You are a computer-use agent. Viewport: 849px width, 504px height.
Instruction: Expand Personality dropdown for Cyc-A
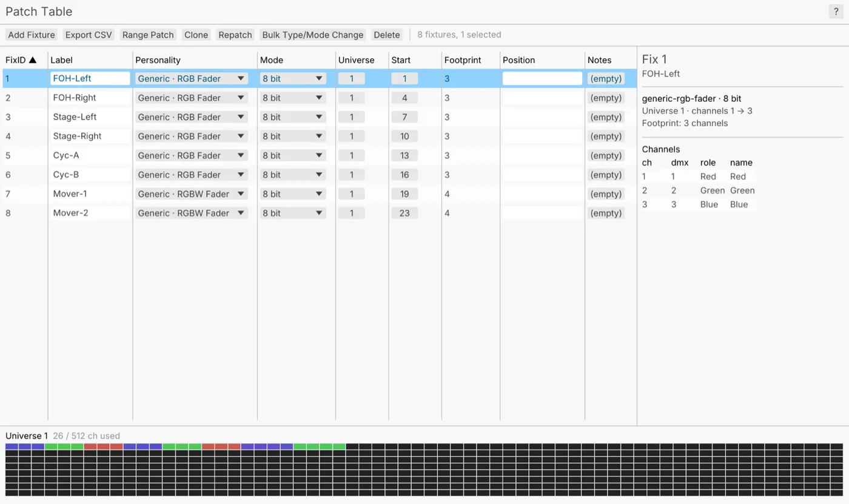tap(192, 155)
